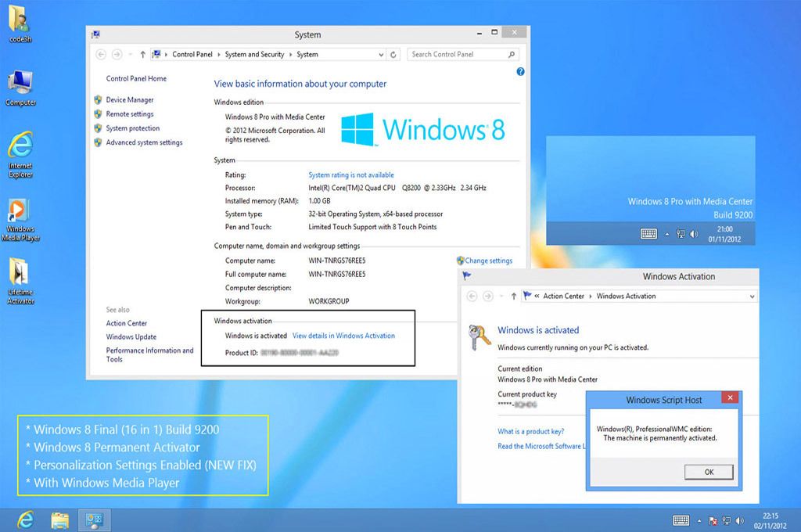Open recent locations dropdown in System window
Image resolution: width=801 pixels, height=532 pixels.
130,54
